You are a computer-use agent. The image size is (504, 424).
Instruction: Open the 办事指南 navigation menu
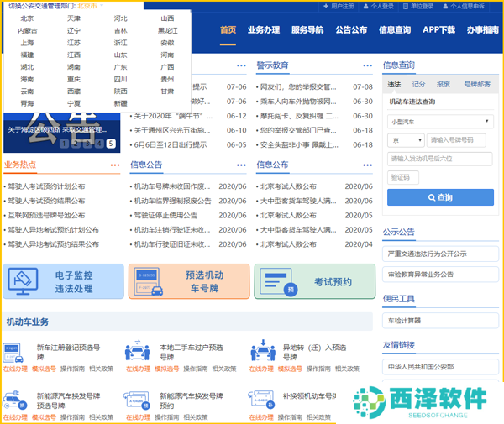(483, 30)
